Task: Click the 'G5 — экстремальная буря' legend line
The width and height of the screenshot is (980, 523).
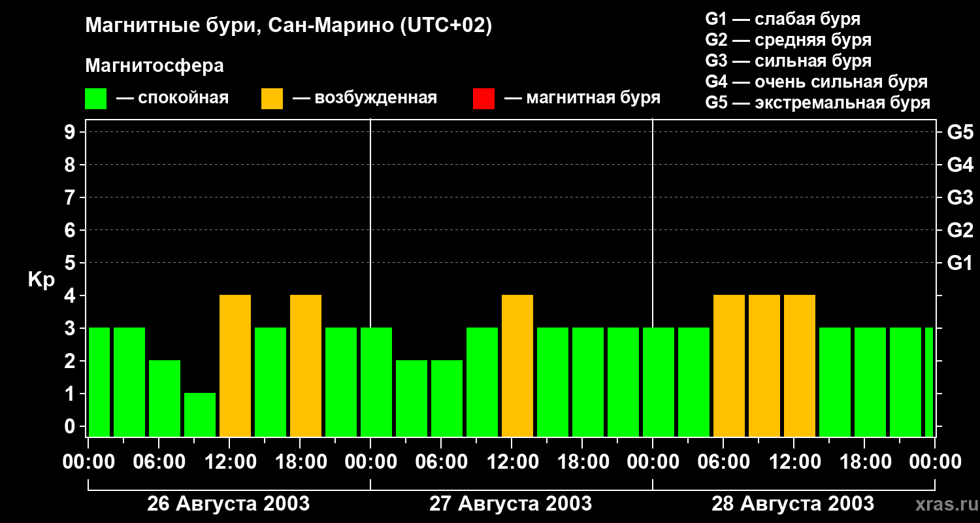Action: pyautogui.click(x=817, y=103)
